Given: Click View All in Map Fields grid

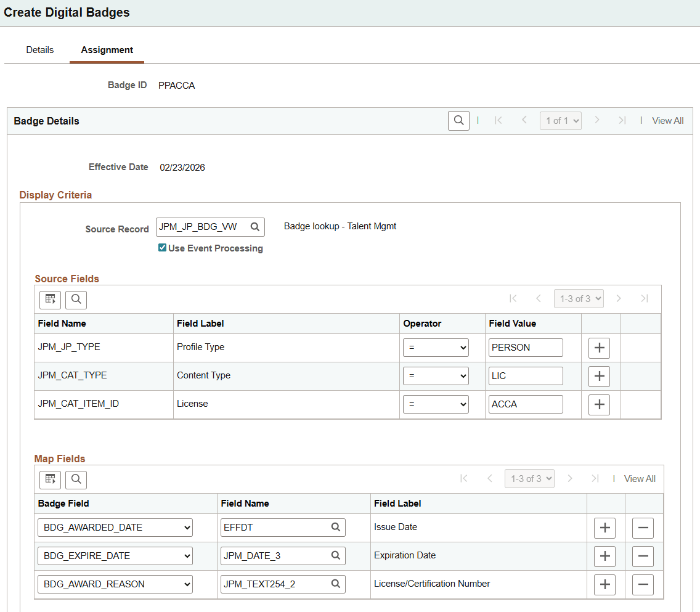Looking at the screenshot, I should [640, 478].
